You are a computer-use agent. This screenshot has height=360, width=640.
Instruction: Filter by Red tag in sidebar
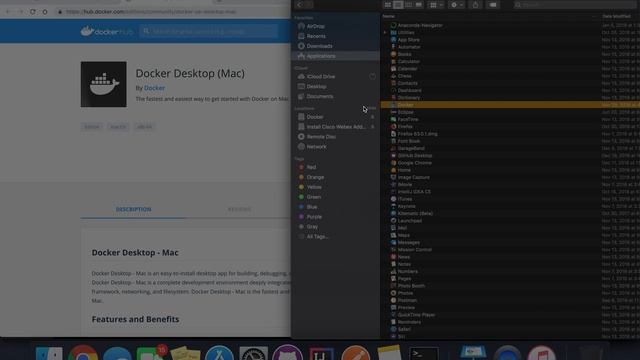pos(311,167)
